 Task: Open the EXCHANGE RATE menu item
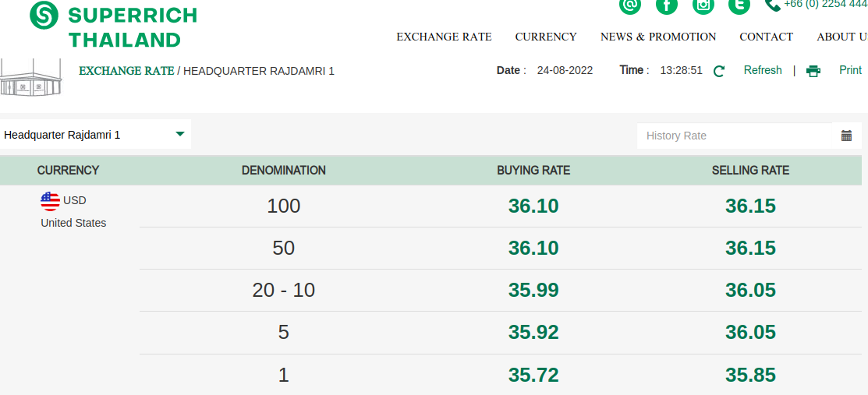pos(444,37)
